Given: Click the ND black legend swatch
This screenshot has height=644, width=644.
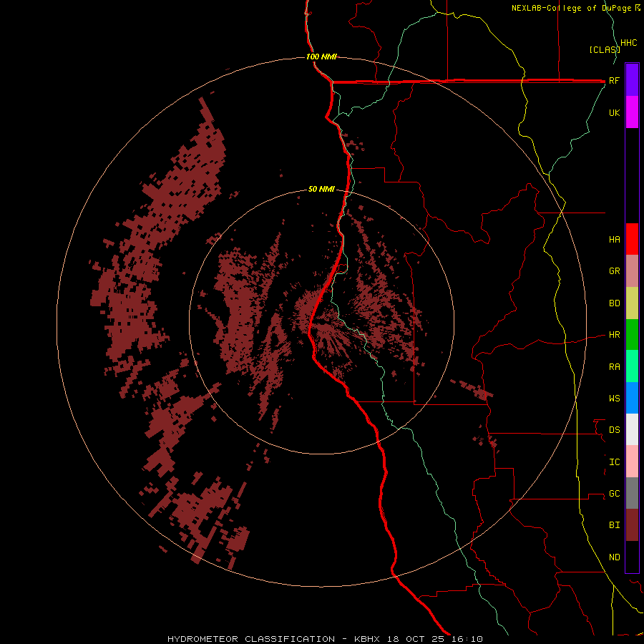Looking at the screenshot, I should (632, 557).
